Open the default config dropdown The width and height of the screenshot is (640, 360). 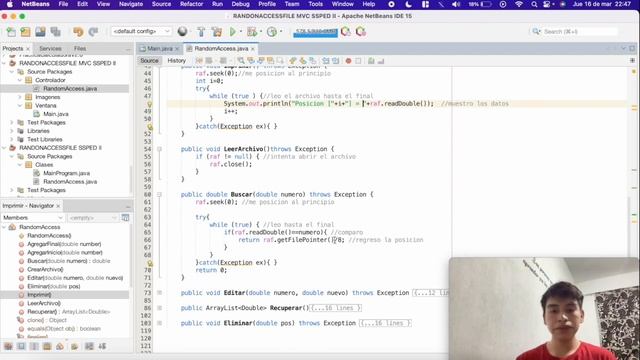pyautogui.click(x=141, y=31)
